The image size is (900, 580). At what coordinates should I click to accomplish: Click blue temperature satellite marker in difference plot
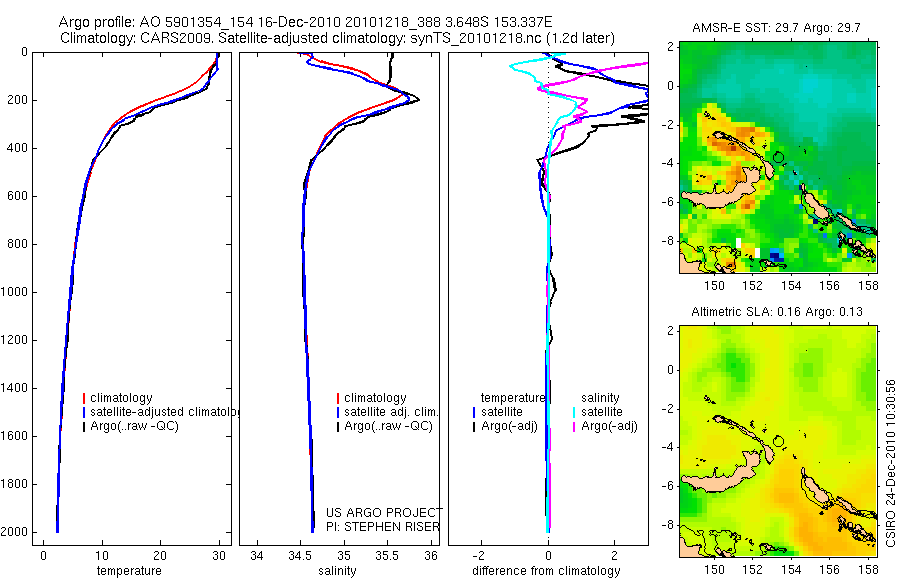point(474,412)
